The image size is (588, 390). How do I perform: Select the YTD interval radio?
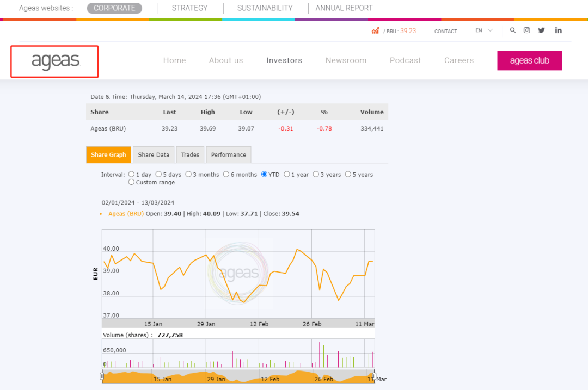(x=265, y=174)
